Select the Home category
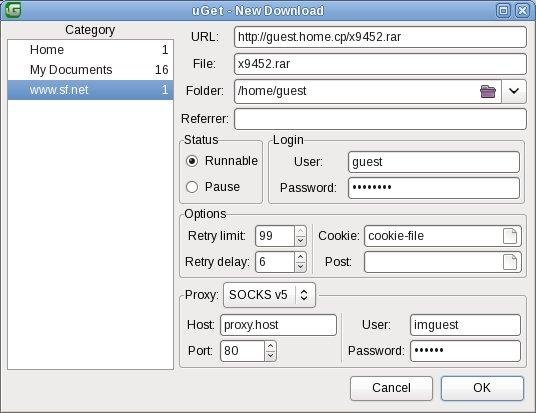This screenshot has height=413, width=536. click(x=90, y=50)
